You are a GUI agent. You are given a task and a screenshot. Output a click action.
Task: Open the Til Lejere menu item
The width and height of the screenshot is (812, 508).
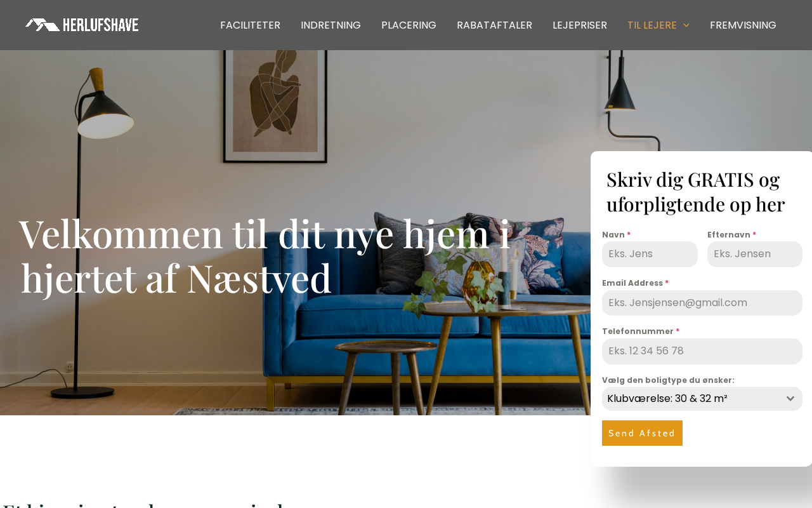[652, 25]
